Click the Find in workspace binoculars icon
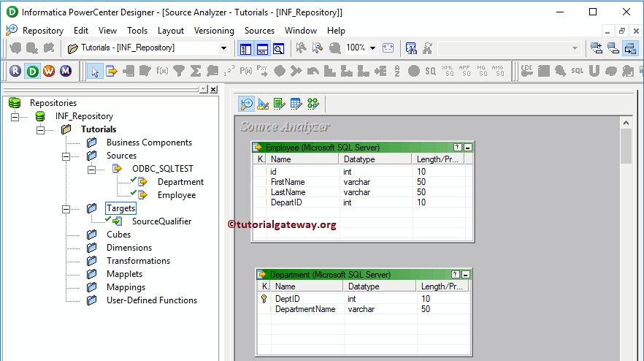The height and width of the screenshot is (361, 644). 411,48
